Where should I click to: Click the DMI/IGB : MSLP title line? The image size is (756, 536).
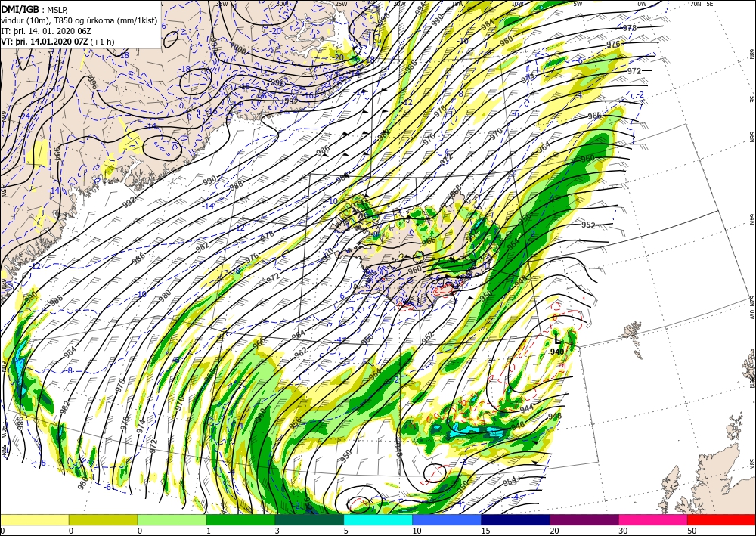click(34, 8)
